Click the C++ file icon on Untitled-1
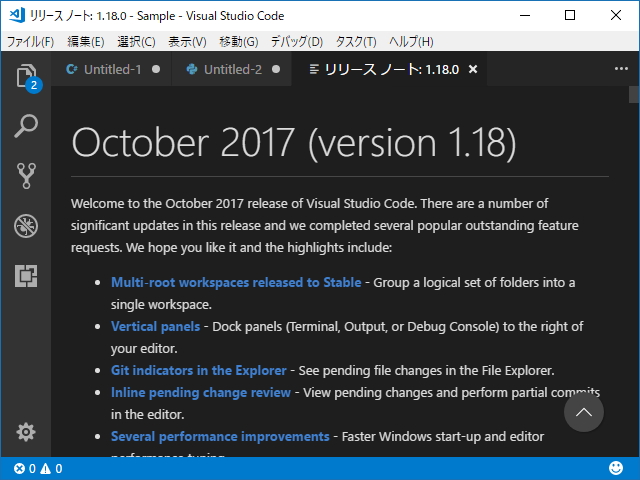Image resolution: width=640 pixels, height=480 pixels. [x=72, y=69]
